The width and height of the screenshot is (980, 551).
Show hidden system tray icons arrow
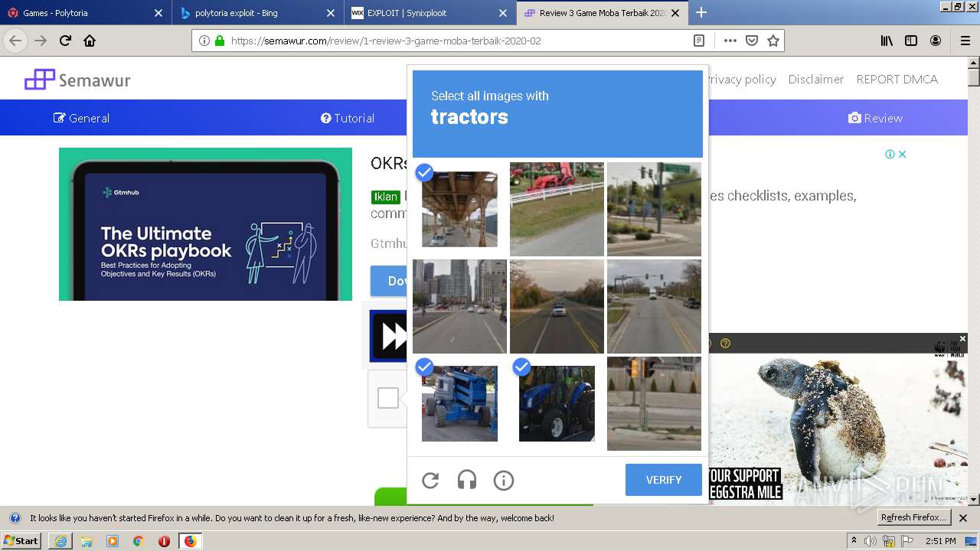[854, 541]
